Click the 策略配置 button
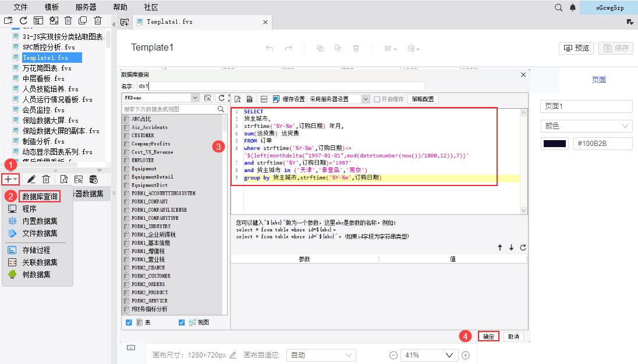Image resolution: width=638 pixels, height=364 pixels. click(x=423, y=99)
